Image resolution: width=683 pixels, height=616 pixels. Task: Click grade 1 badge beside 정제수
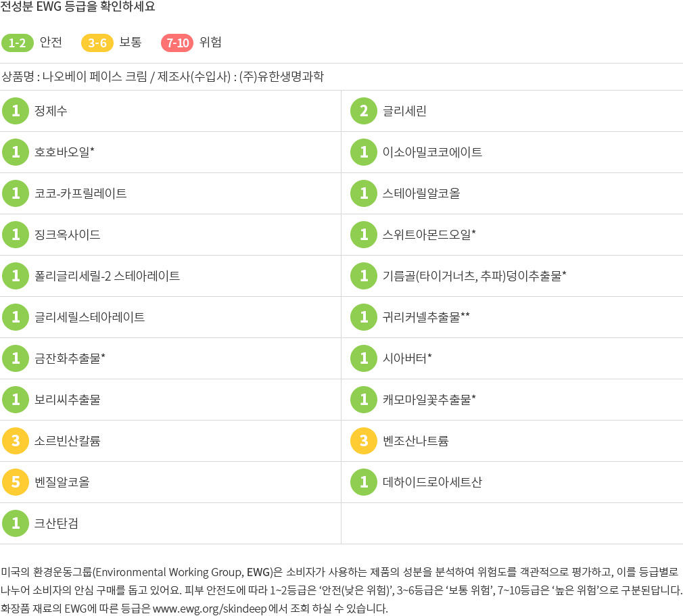pyautogui.click(x=16, y=111)
